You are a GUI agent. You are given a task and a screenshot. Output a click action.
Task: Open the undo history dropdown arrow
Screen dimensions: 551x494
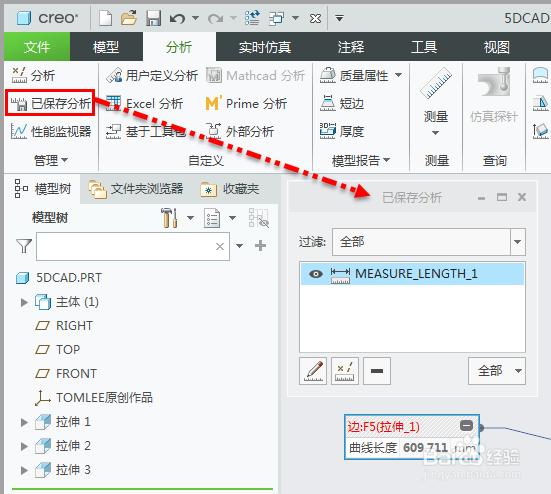pos(195,18)
